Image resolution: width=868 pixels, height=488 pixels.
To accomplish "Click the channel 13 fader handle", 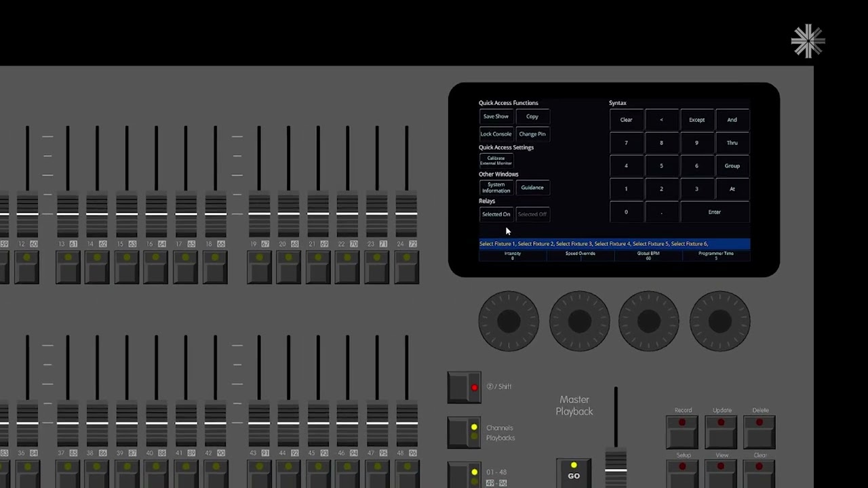I will coord(67,214).
